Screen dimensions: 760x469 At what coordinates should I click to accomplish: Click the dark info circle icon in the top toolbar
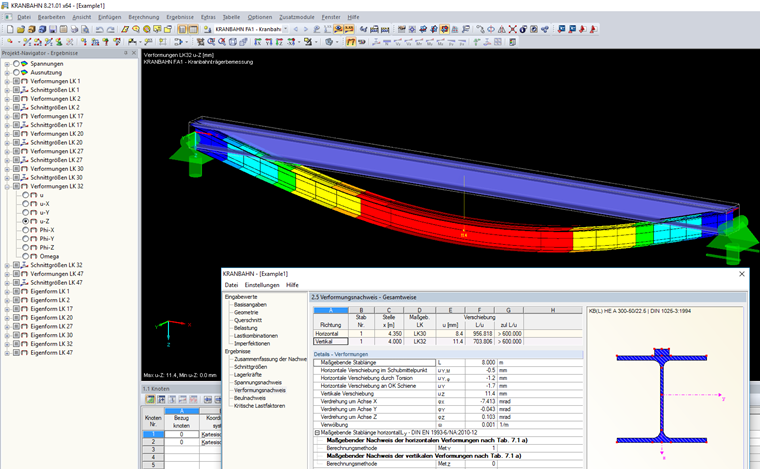[523, 29]
